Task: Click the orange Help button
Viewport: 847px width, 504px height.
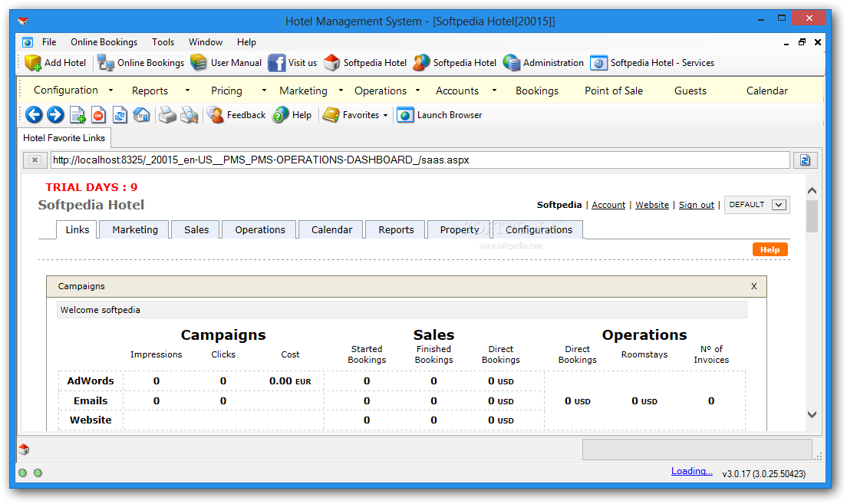Action: pyautogui.click(x=770, y=249)
